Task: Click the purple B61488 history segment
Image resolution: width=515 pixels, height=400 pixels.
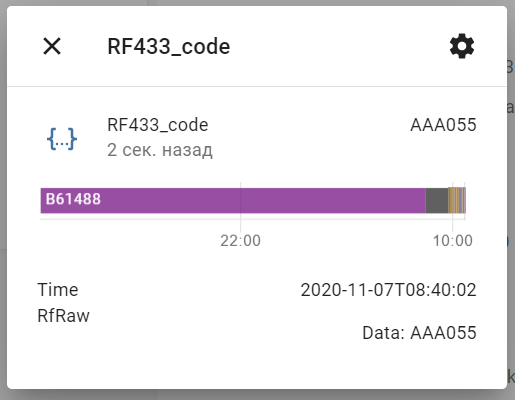Action: click(x=233, y=200)
